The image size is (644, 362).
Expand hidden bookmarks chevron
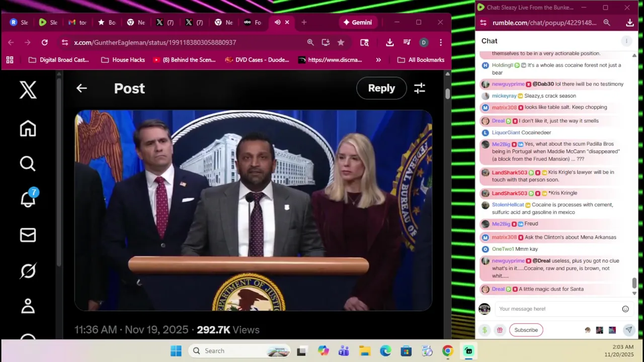coord(378,60)
